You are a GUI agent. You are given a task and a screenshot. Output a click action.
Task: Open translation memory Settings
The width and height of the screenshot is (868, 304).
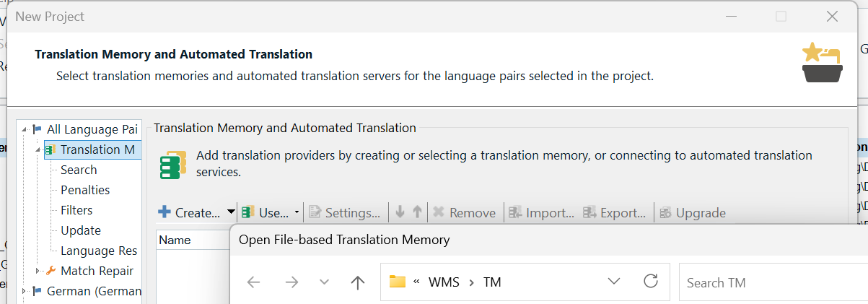pyautogui.click(x=344, y=212)
